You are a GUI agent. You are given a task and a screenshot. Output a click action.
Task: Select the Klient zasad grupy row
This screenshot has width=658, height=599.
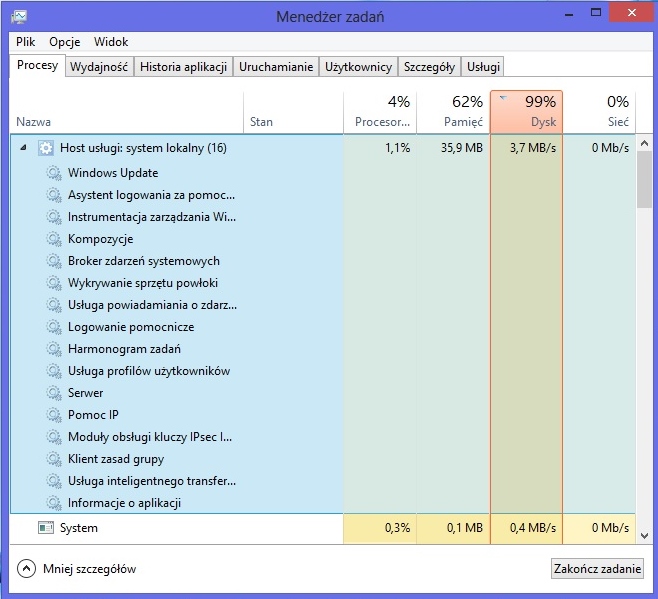pyautogui.click(x=322, y=459)
